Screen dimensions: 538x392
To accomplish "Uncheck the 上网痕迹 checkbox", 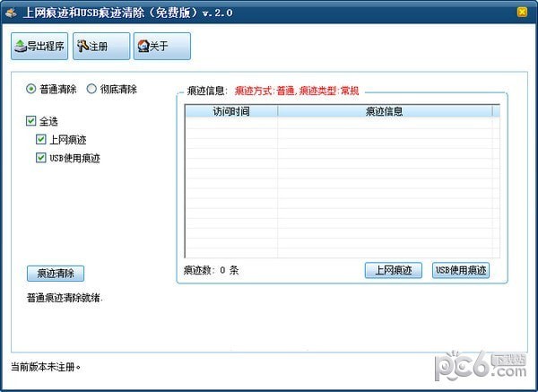I will coord(41,139).
